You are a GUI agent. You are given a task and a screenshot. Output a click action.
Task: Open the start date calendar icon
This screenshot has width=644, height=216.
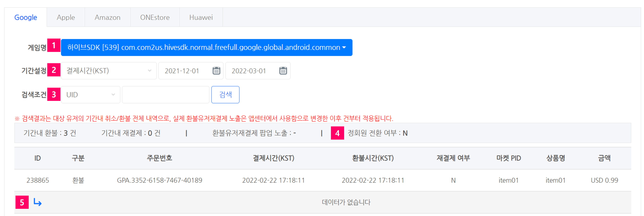click(x=216, y=71)
